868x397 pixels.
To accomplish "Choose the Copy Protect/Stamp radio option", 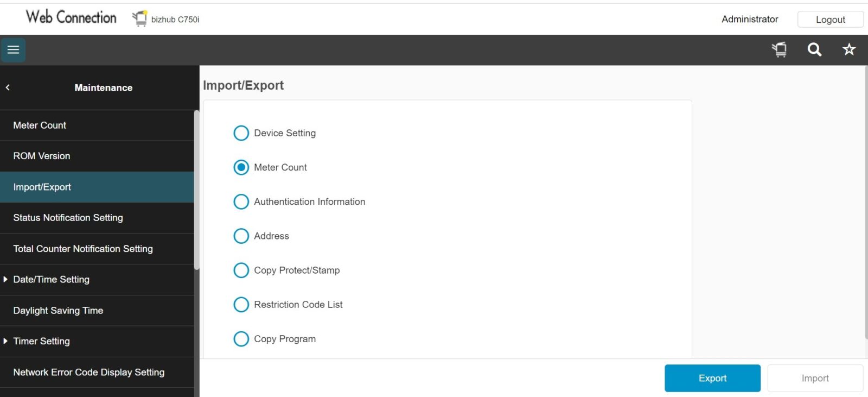I will [x=241, y=270].
